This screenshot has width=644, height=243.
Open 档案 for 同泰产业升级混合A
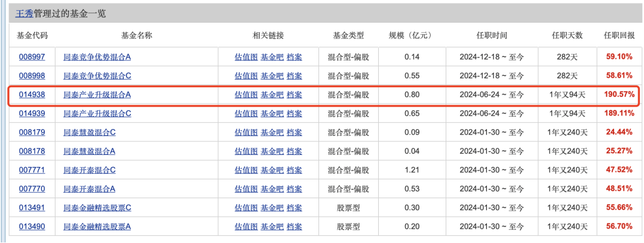(294, 95)
